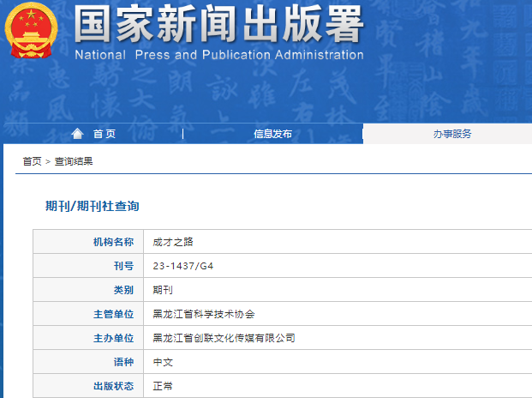Select the language value 中文
The image size is (532, 398).
163,362
